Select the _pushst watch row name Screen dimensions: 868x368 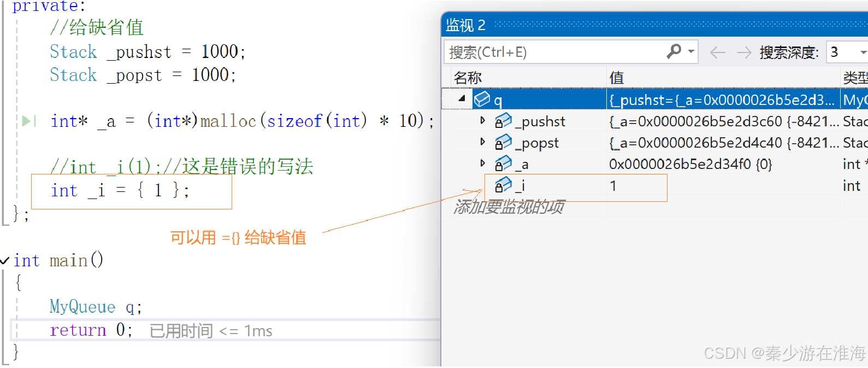(540, 121)
